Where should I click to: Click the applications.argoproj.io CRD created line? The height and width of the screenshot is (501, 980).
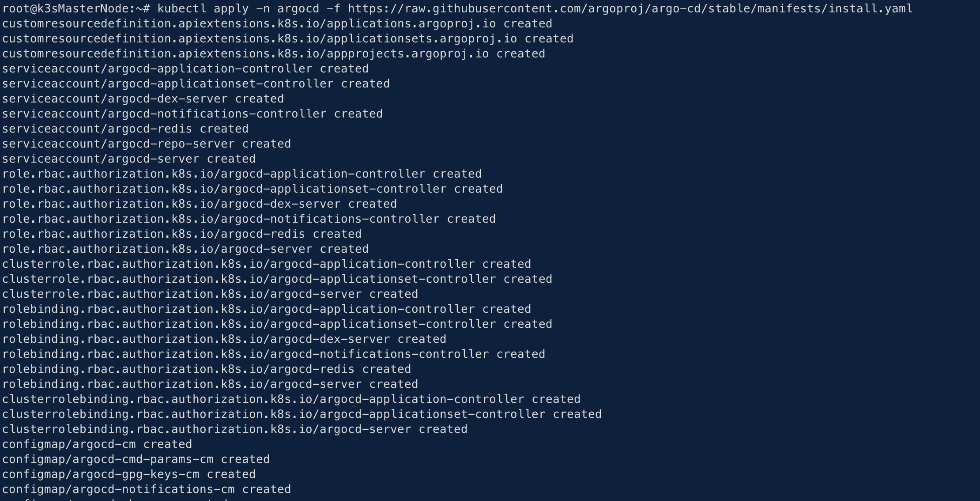(277, 23)
